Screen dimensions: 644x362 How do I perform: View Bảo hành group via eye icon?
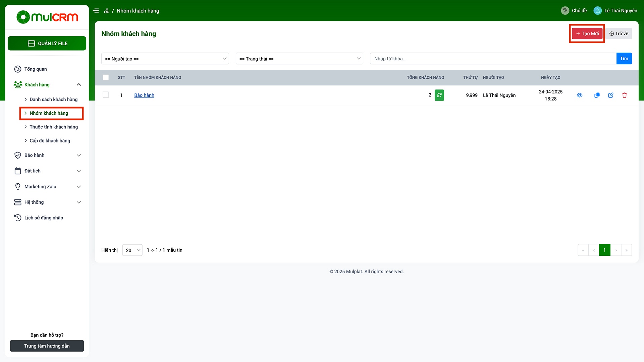coord(579,95)
